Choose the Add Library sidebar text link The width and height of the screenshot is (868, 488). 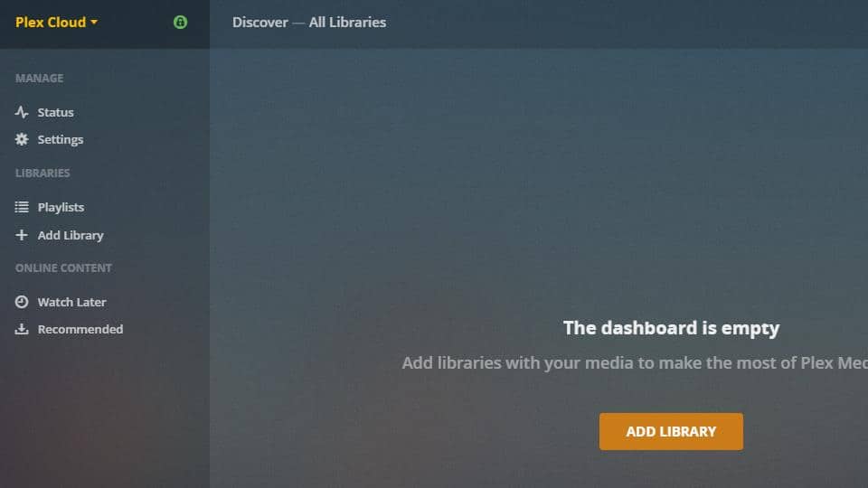tap(71, 235)
